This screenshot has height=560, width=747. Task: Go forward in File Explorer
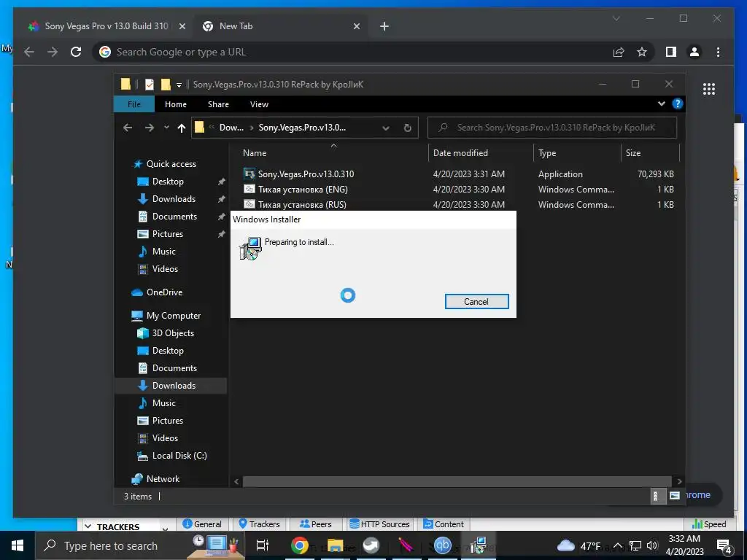pos(150,128)
